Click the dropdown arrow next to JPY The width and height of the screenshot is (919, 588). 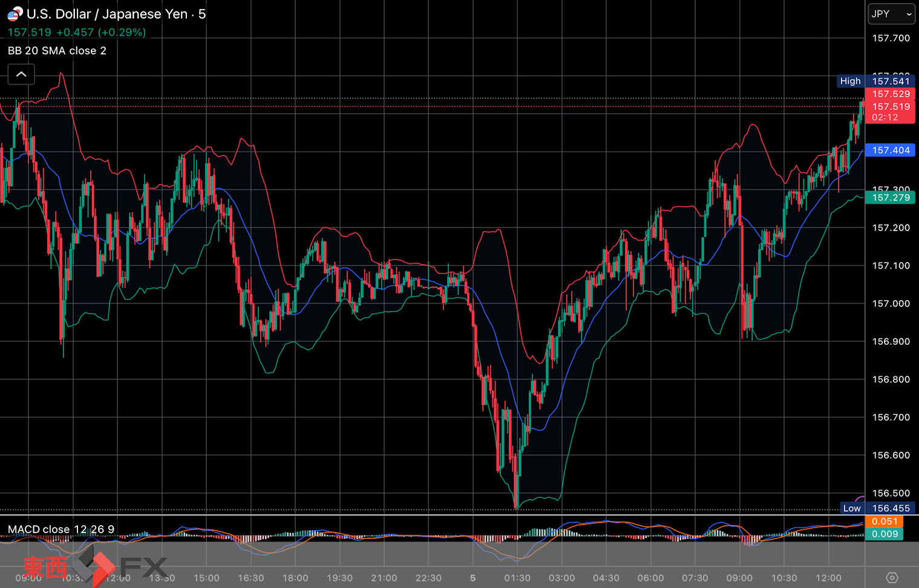pos(908,14)
